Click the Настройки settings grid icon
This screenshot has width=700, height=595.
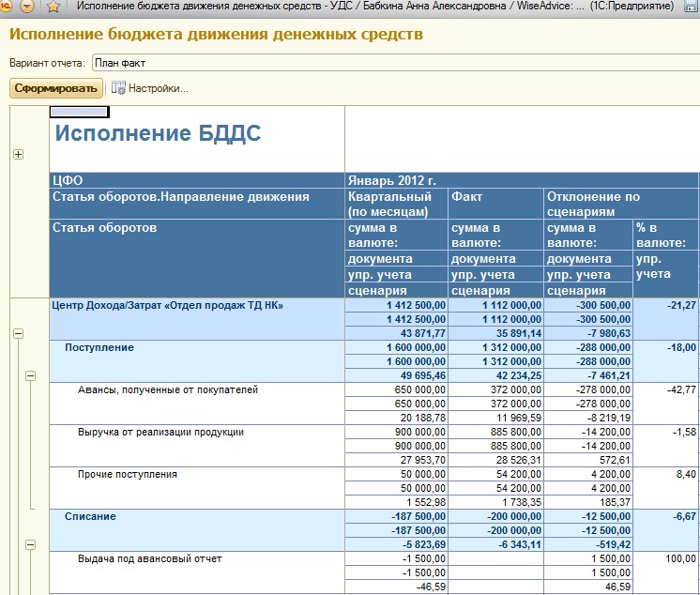(118, 87)
